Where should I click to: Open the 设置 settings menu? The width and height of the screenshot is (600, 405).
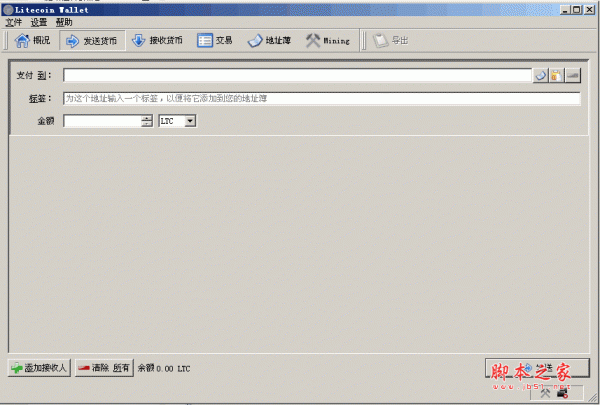click(39, 23)
